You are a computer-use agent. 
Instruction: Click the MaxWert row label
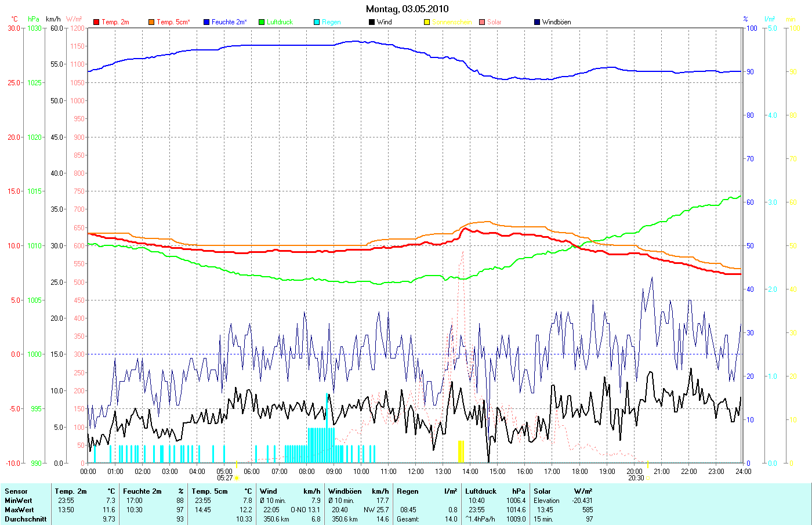[x=19, y=510]
